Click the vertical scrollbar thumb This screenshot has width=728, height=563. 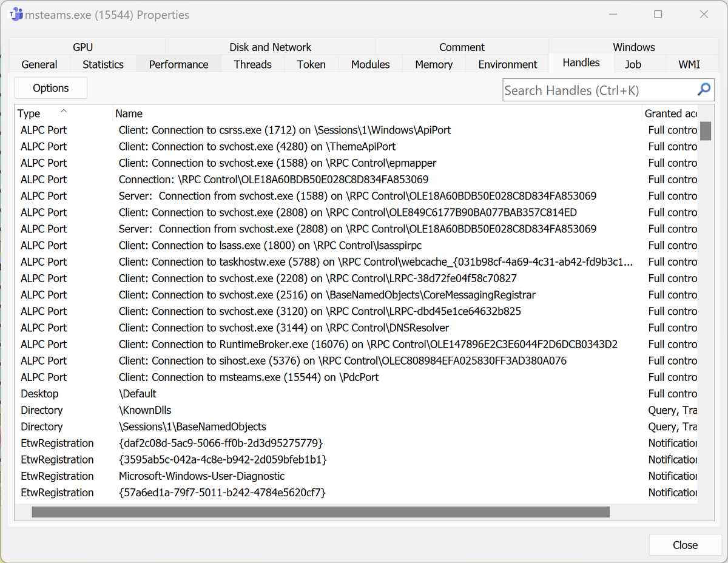[x=706, y=131]
